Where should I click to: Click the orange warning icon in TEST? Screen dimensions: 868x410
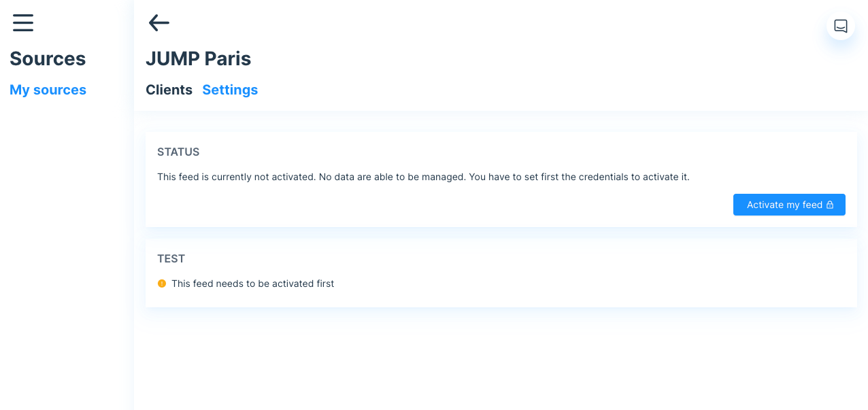point(162,284)
